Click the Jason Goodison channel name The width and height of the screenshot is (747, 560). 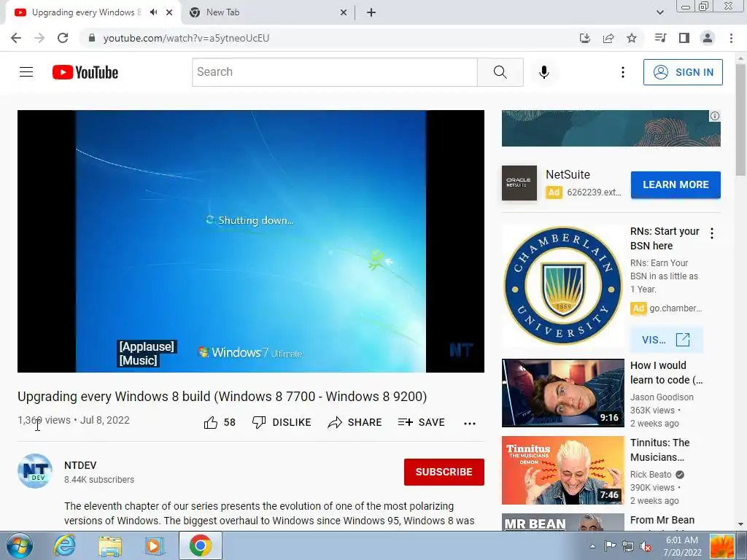[x=662, y=397]
